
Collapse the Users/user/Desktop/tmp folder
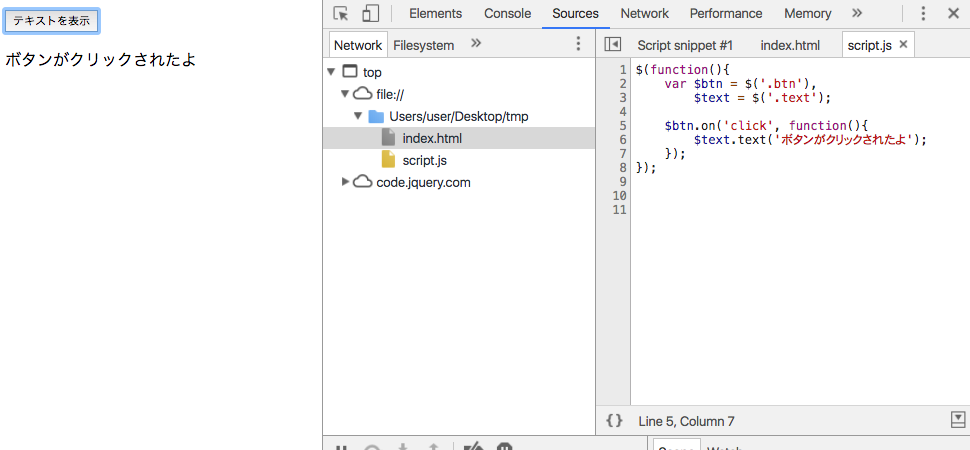tap(358, 116)
